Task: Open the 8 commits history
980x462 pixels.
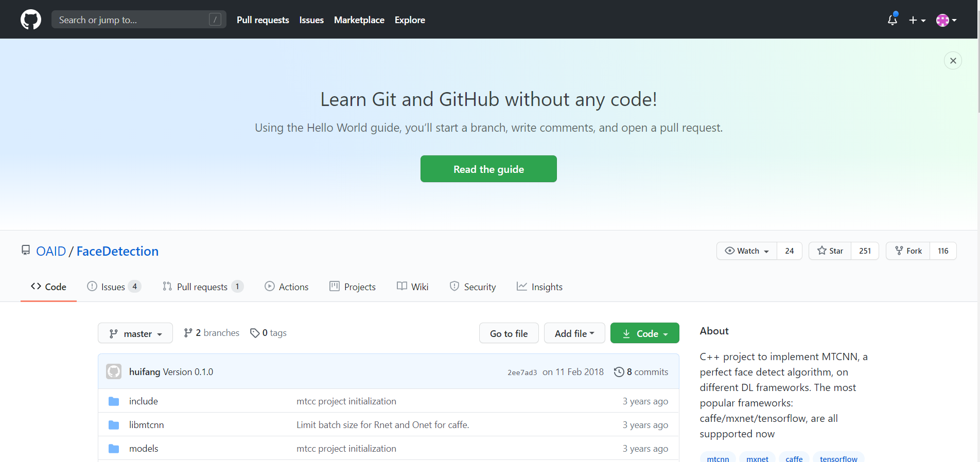Action: pyautogui.click(x=641, y=371)
